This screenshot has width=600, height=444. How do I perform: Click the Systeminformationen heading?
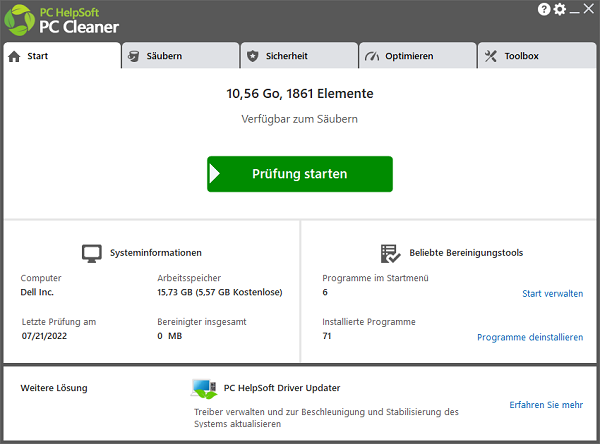156,253
